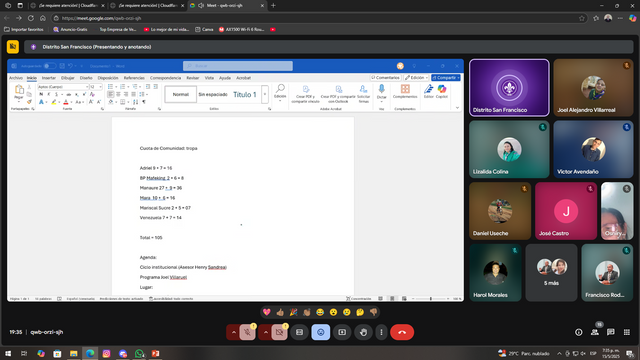Reload the page with browser refresh icon
Viewport: 640px width, 360px height.
point(31,18)
